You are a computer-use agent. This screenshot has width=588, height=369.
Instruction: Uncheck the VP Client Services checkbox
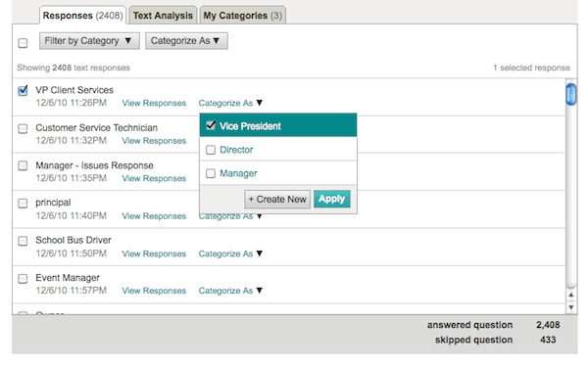pyautogui.click(x=23, y=90)
